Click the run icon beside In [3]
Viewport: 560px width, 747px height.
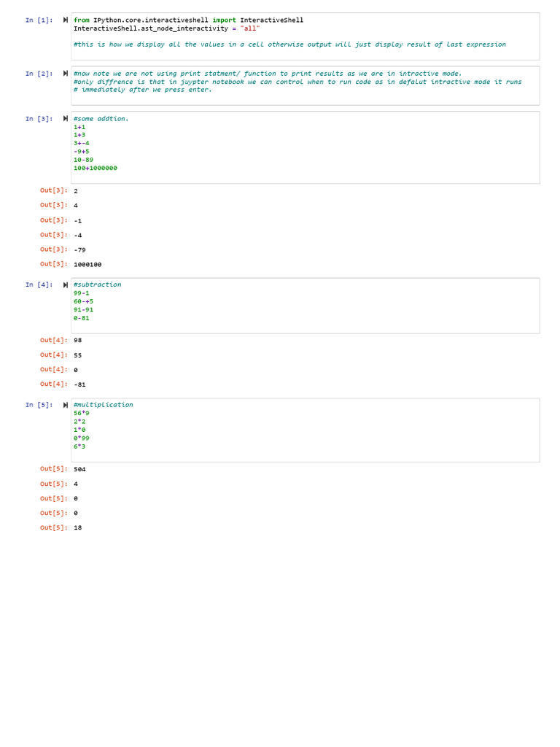click(x=65, y=119)
